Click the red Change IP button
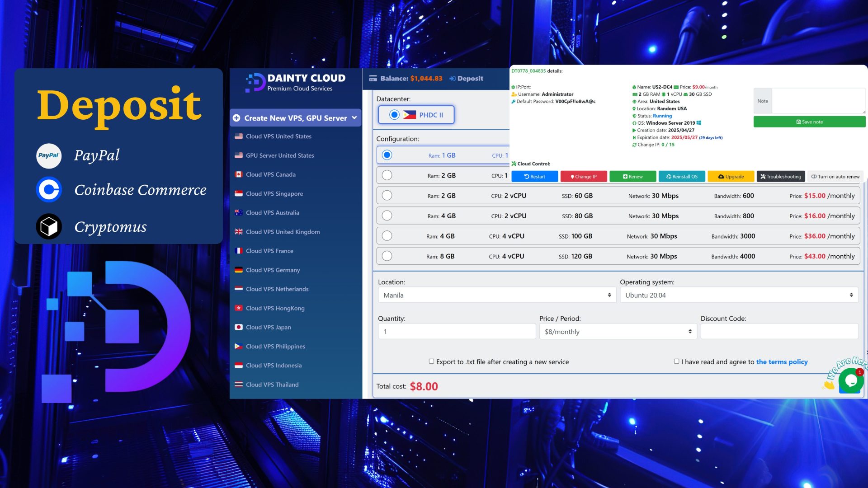 tap(584, 177)
